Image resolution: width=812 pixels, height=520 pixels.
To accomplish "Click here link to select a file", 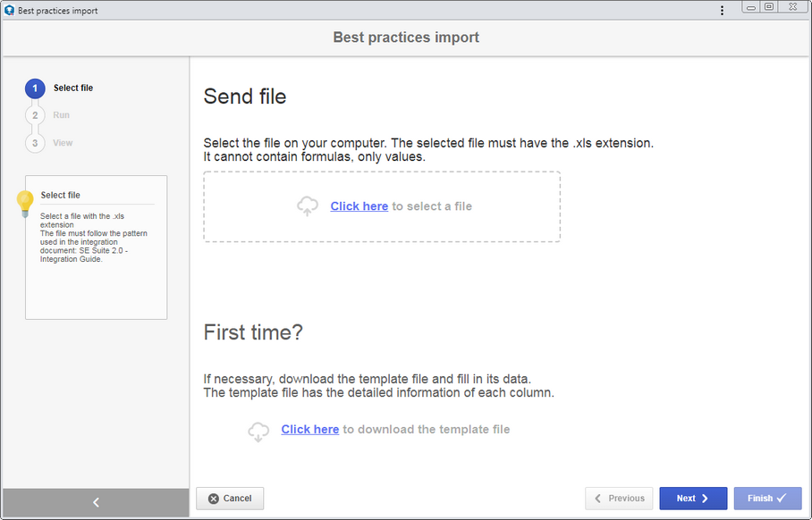I will [359, 205].
